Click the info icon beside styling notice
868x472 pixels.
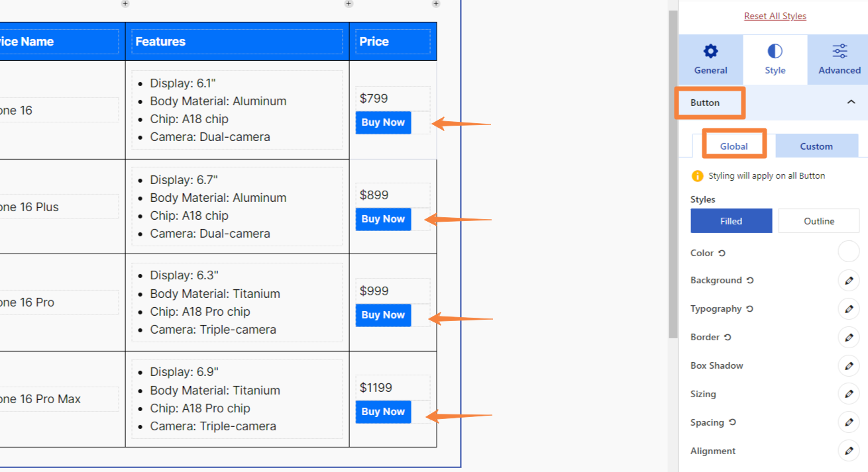(697, 176)
